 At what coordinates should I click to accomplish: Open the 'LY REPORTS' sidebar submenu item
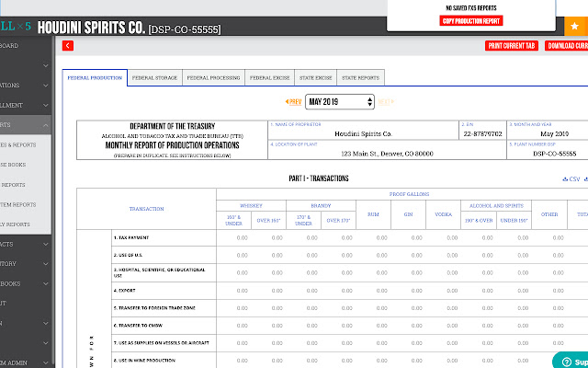pos(15,224)
